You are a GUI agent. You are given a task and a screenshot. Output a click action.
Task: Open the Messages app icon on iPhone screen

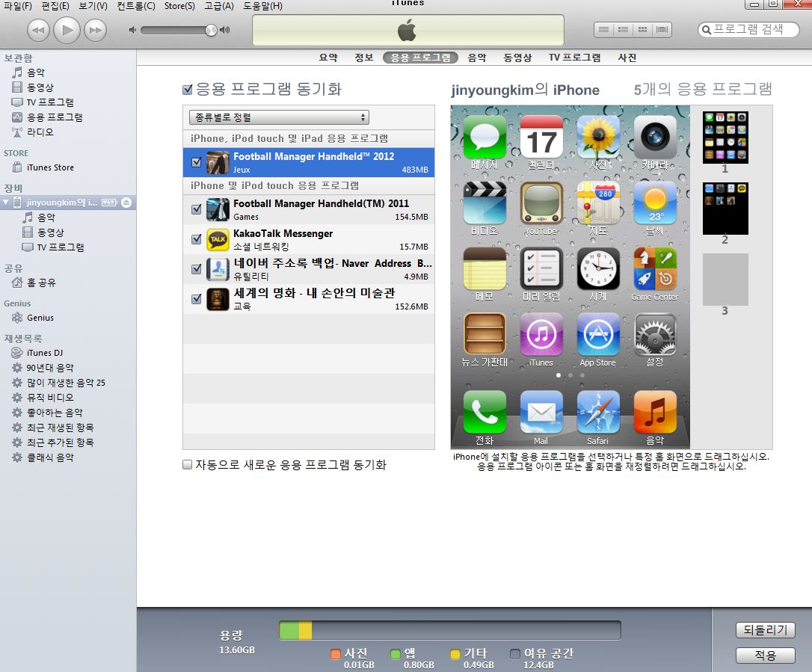click(485, 137)
